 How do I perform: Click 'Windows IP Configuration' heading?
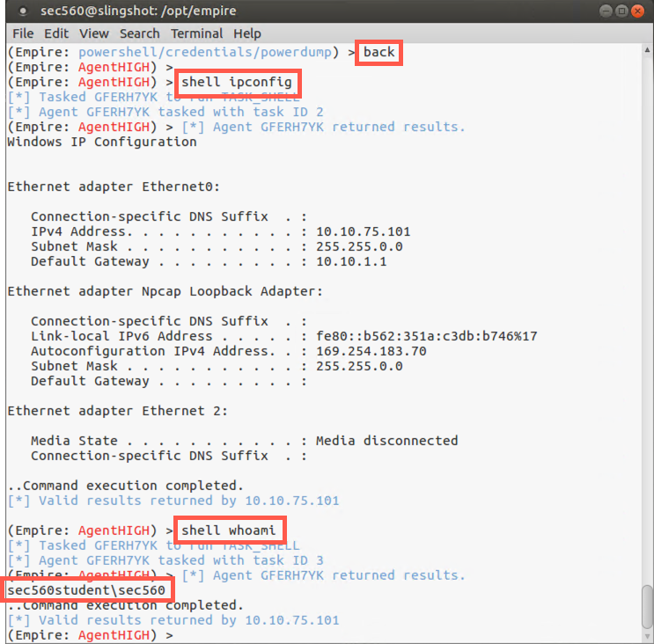click(x=102, y=143)
